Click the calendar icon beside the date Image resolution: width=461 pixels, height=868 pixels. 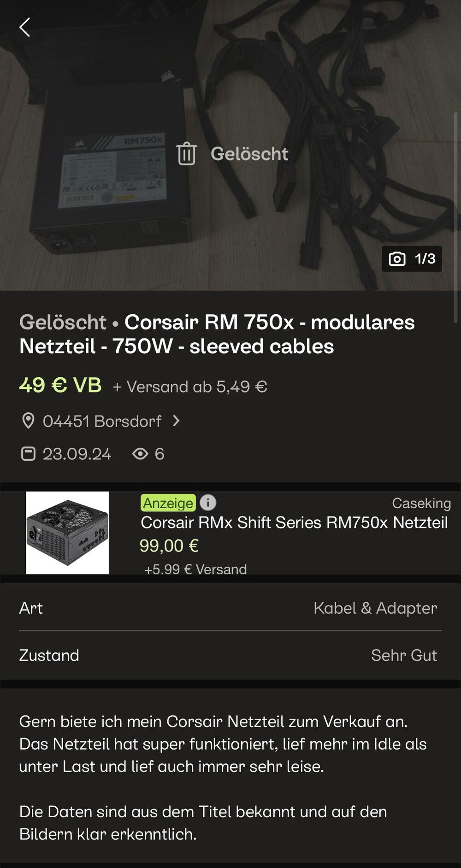pos(29,454)
